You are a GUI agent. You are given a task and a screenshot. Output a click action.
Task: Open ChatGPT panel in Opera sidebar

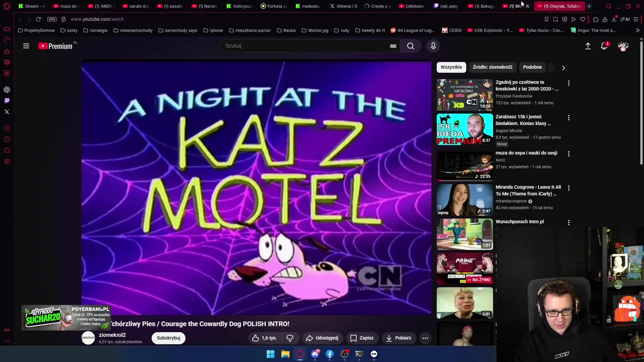pyautogui.click(x=7, y=89)
